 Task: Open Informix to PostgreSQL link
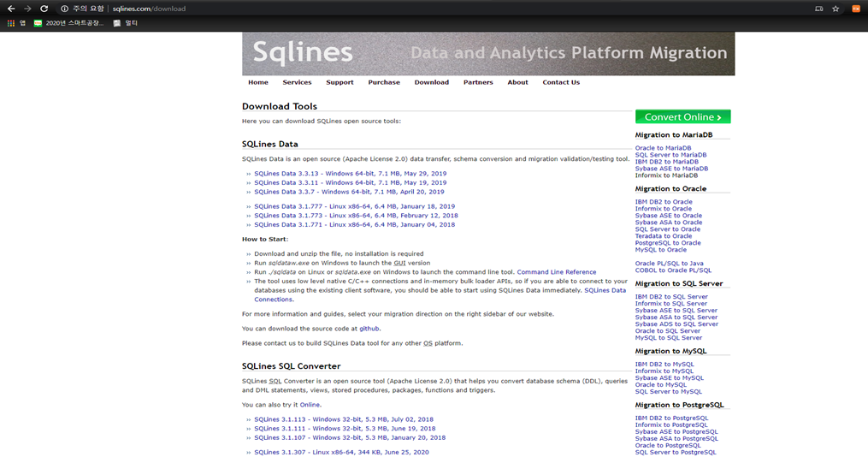pos(671,425)
